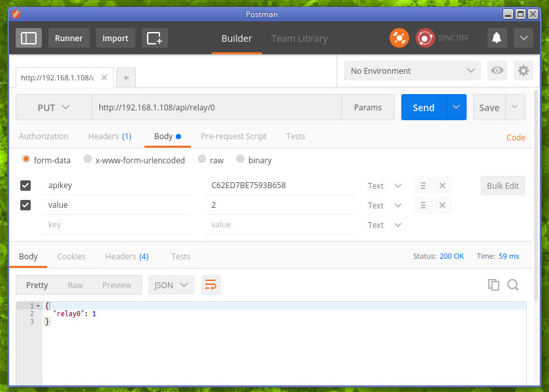Open the response Tests tab
Screen dimensions: 549x392
(180, 257)
